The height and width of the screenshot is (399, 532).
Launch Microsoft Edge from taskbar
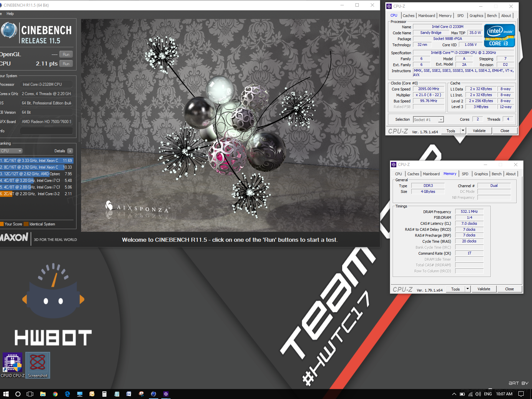click(67, 394)
